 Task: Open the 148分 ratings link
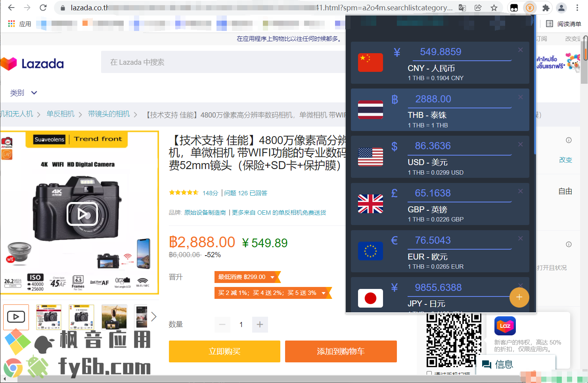[210, 193]
